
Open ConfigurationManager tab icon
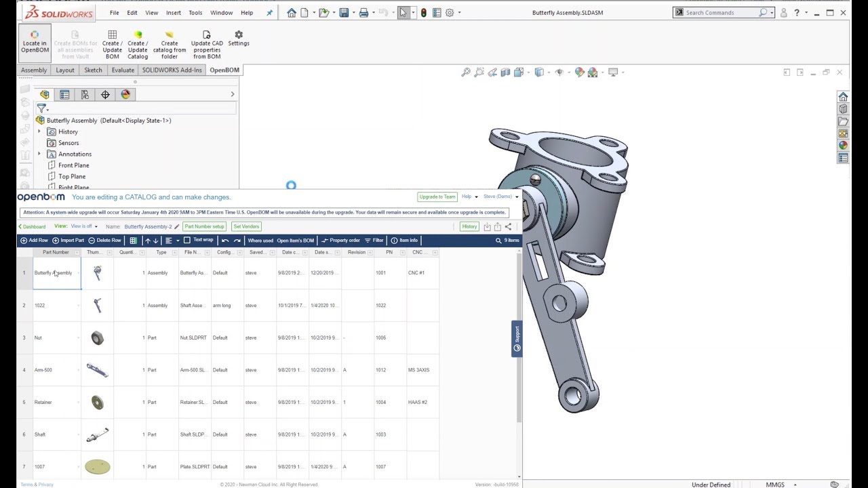(85, 95)
